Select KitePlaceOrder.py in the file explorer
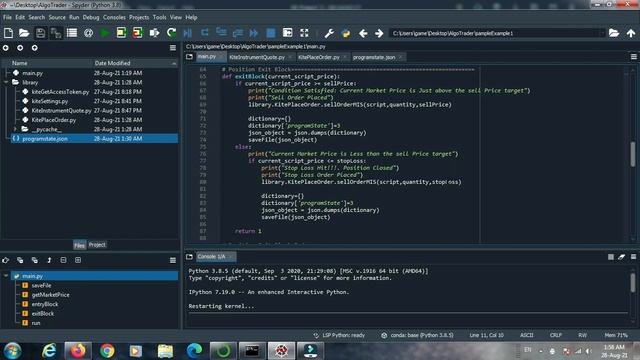The width and height of the screenshot is (640, 360). click(53, 120)
